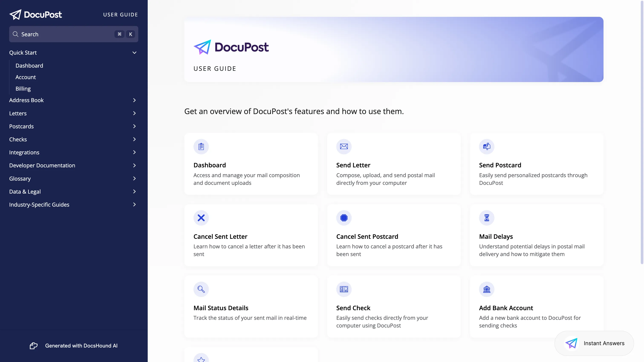644x362 pixels.
Task: Click the Send Letter envelope icon
Action: [x=344, y=146]
